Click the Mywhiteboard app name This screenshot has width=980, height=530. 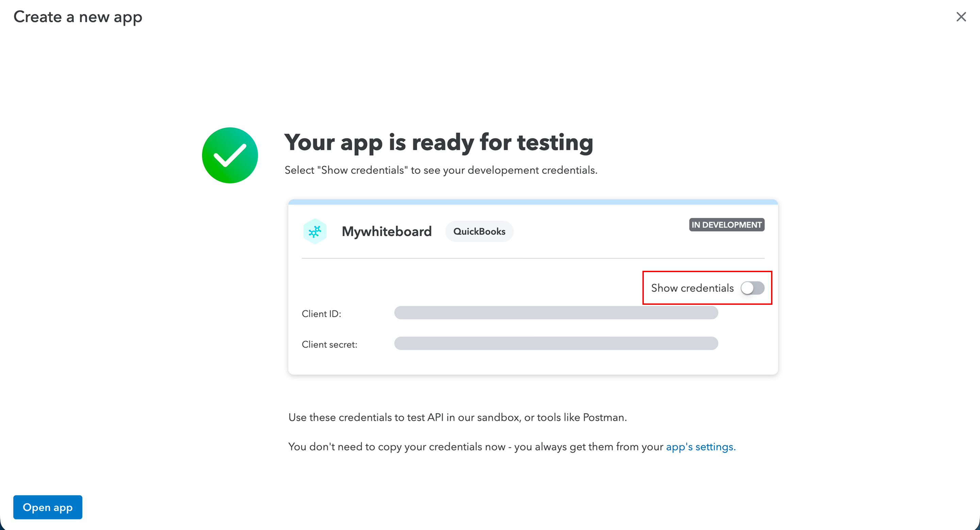(387, 231)
